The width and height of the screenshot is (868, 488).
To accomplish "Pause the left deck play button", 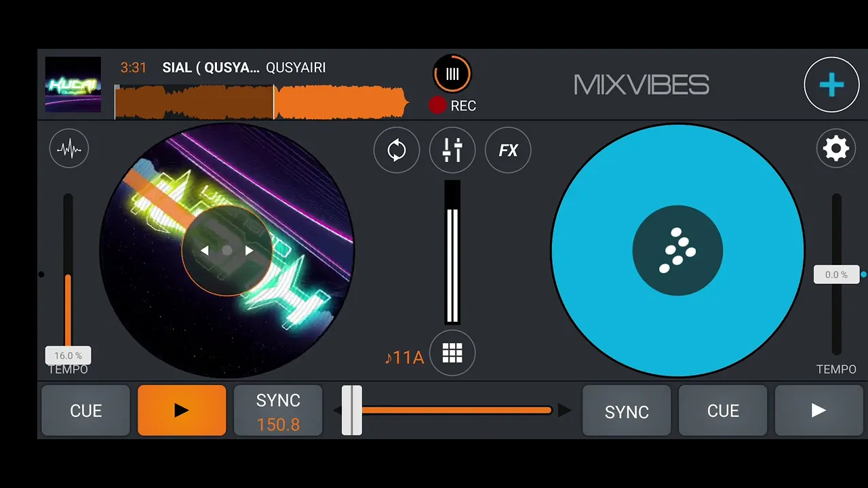I will point(182,410).
